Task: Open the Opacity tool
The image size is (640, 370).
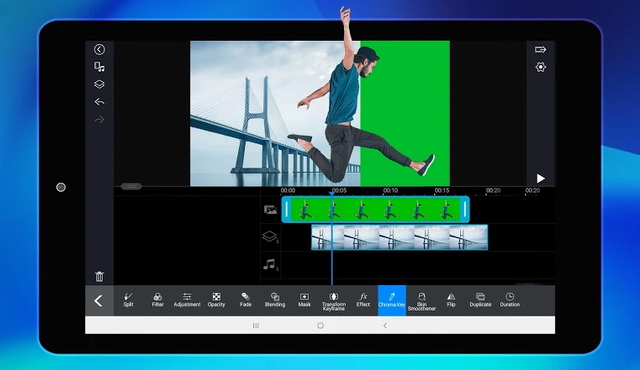Action: pos(216,300)
